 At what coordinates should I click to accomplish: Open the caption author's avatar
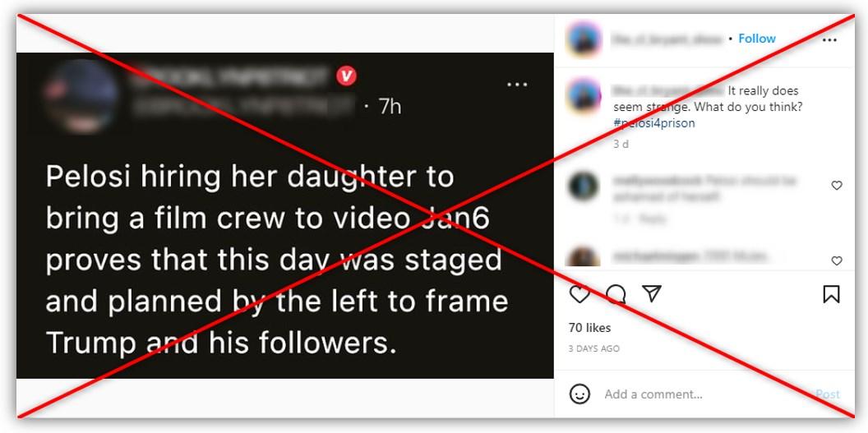(x=584, y=96)
